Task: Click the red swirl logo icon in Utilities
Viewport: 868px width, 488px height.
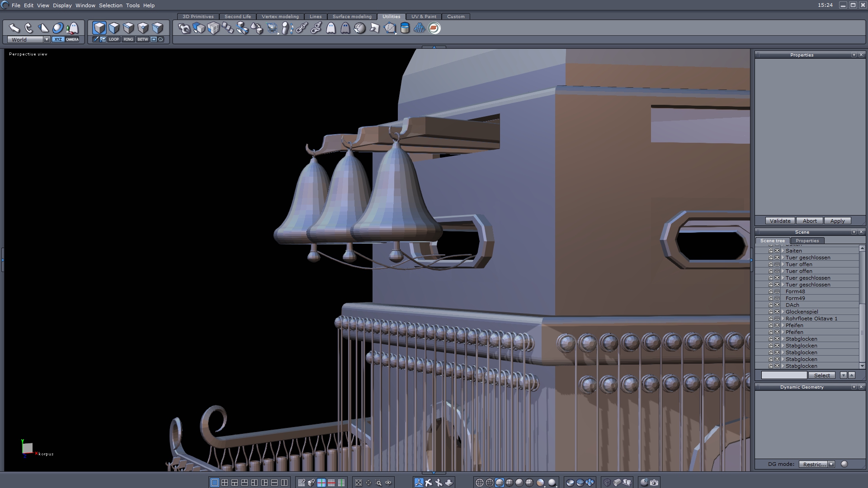Action: [434, 28]
